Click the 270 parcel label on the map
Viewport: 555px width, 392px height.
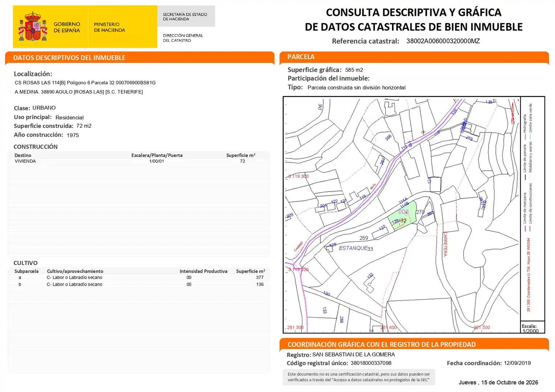(x=420, y=212)
